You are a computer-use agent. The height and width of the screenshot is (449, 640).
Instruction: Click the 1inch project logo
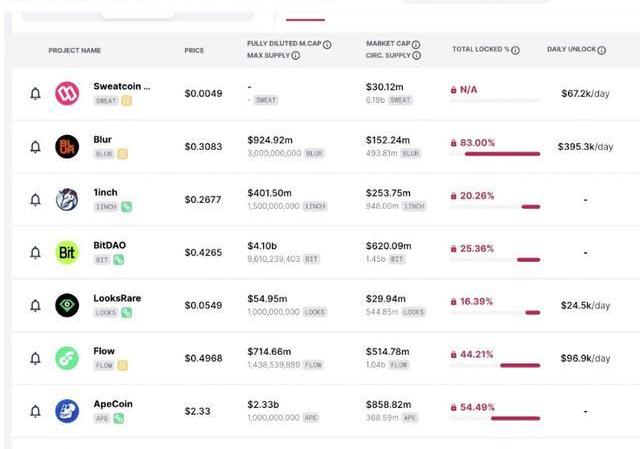(x=67, y=200)
